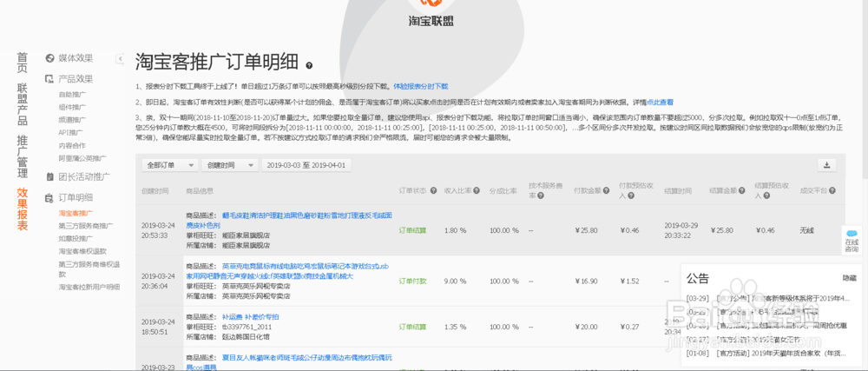Expand the 订单明细 sidebar section
This screenshot has height=371, width=868.
(x=76, y=198)
